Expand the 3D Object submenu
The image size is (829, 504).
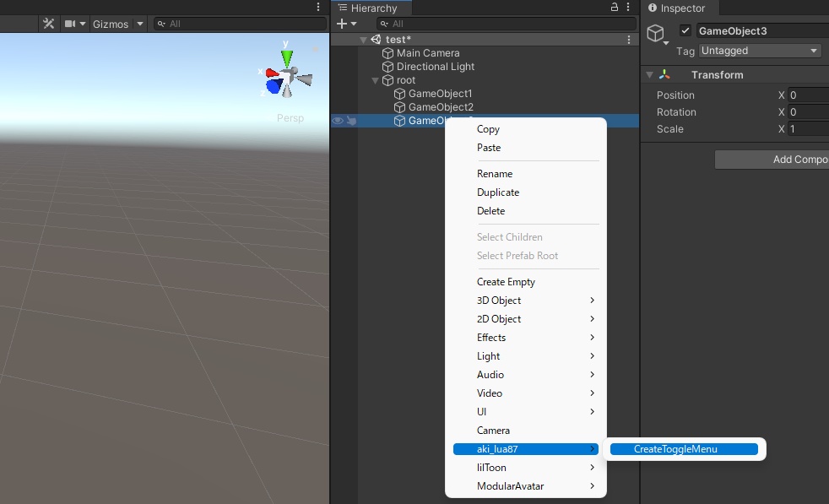[526, 301]
